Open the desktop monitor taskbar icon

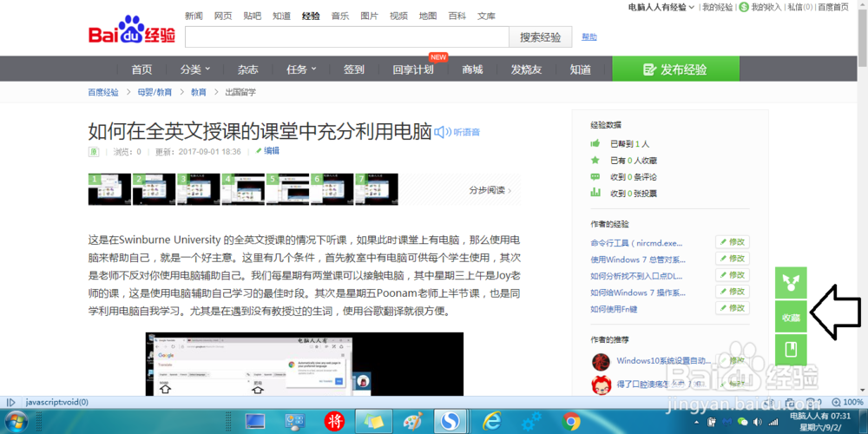coord(255,423)
